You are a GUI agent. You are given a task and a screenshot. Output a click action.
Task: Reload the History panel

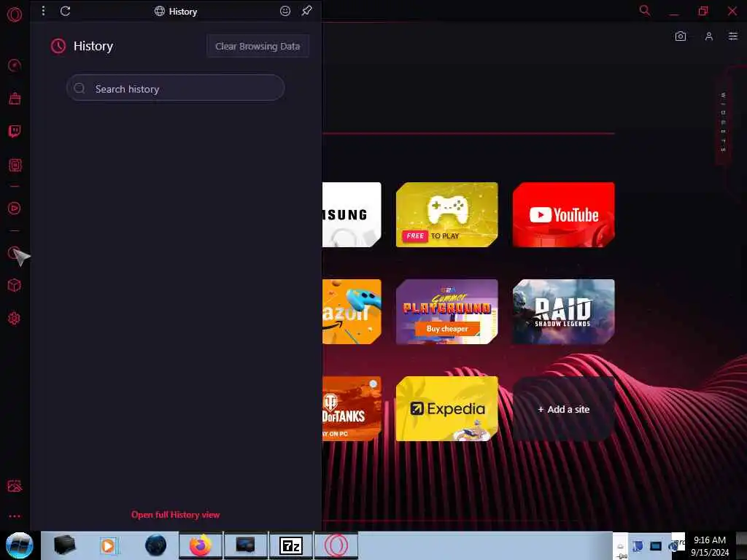[65, 11]
